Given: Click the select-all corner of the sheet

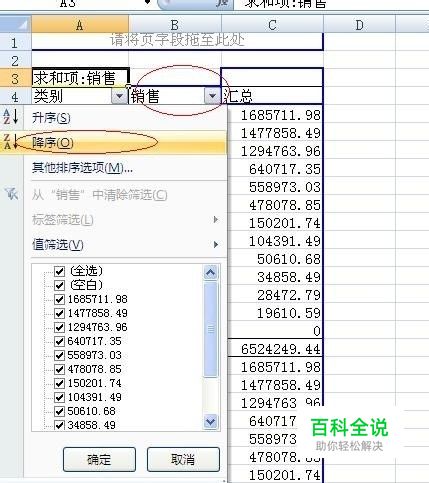Looking at the screenshot, I should pos(16,24).
